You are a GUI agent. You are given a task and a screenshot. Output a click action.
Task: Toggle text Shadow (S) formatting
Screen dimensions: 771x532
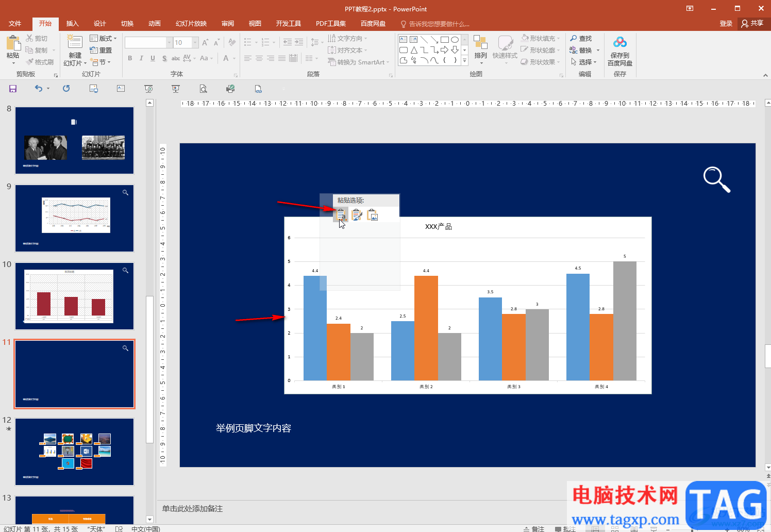click(164, 58)
